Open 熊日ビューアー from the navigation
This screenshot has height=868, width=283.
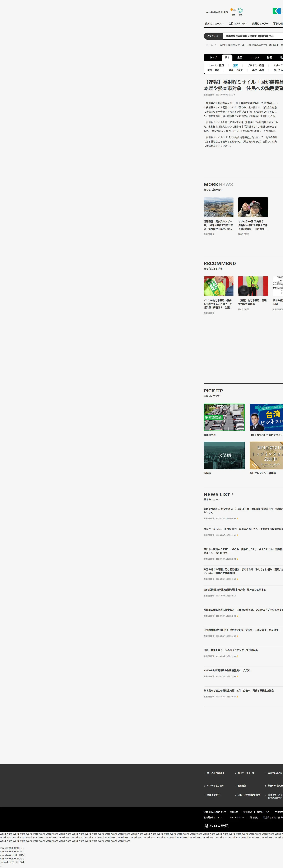click(x=260, y=24)
